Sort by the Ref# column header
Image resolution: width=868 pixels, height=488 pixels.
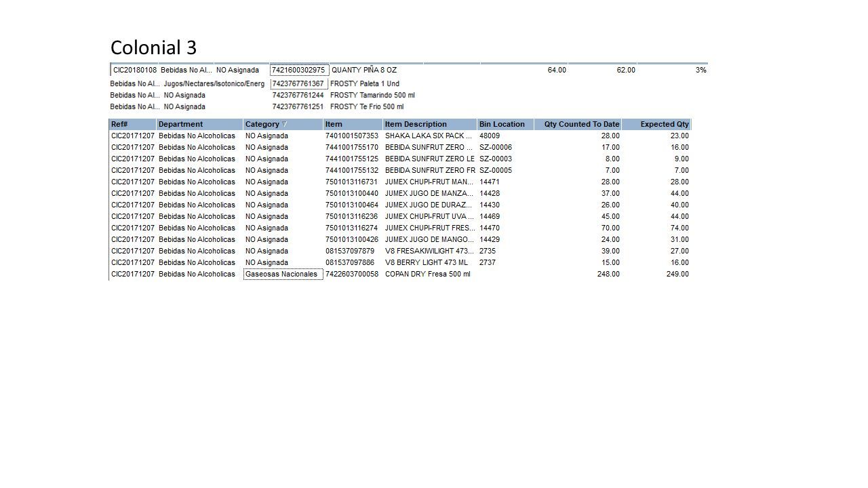(x=132, y=124)
